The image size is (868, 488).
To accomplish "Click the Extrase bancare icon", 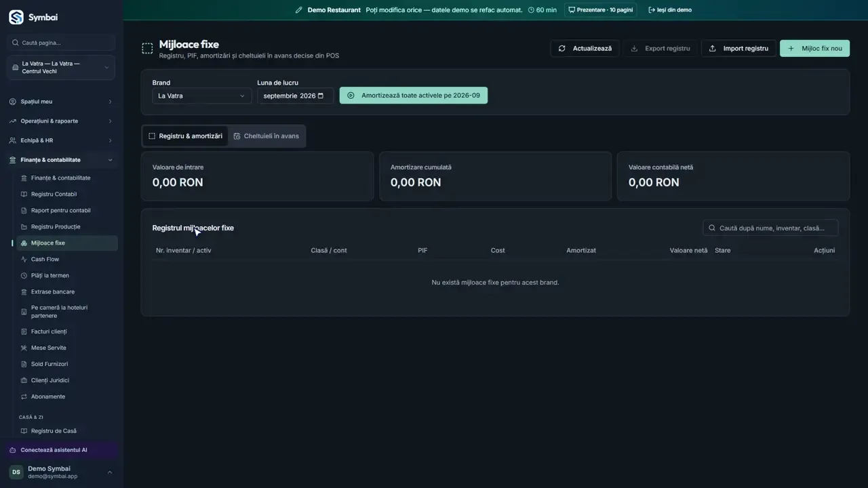I will click(24, 292).
